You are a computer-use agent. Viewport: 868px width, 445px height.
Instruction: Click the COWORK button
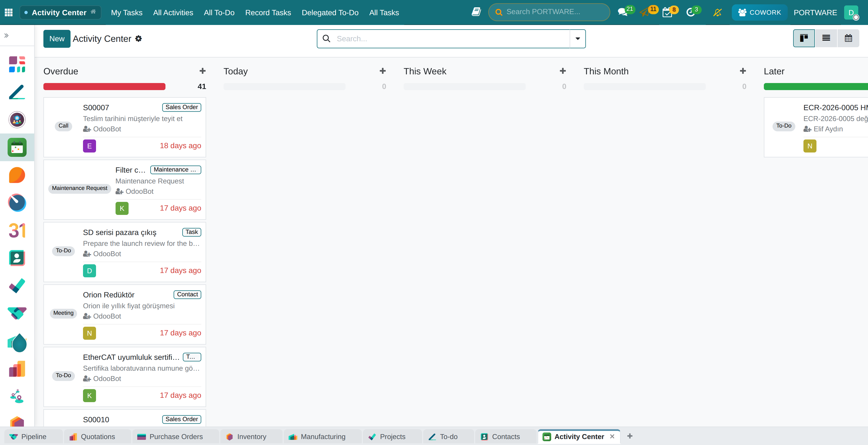(759, 12)
